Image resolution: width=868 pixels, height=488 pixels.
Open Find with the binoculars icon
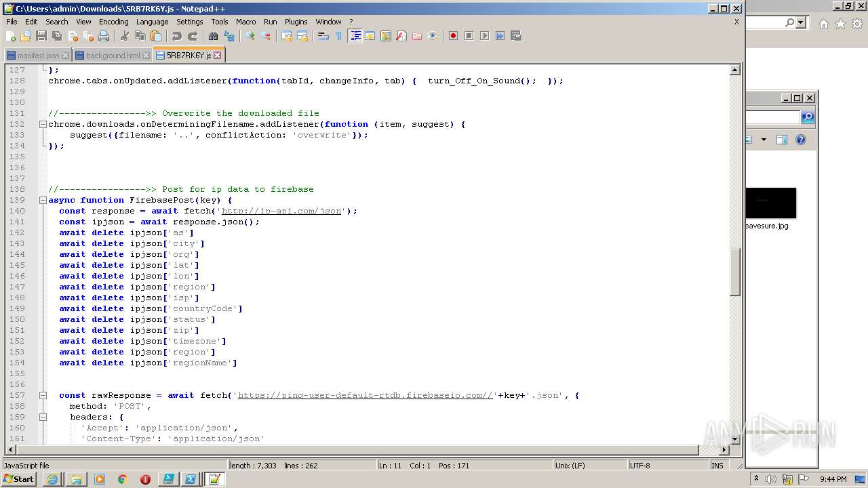[x=214, y=36]
